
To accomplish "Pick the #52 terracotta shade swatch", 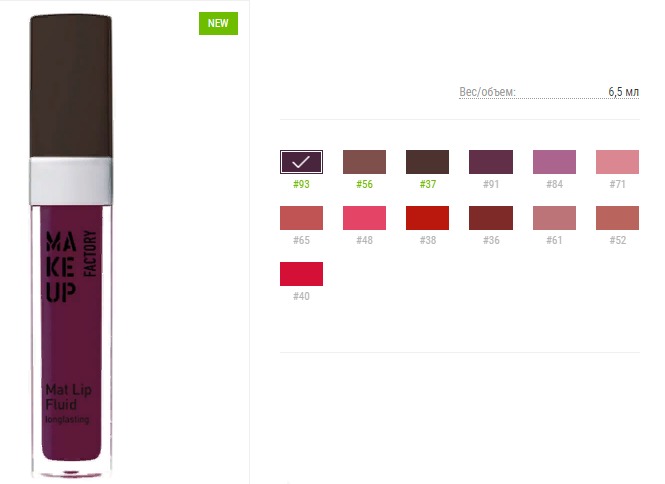I will (x=617, y=218).
